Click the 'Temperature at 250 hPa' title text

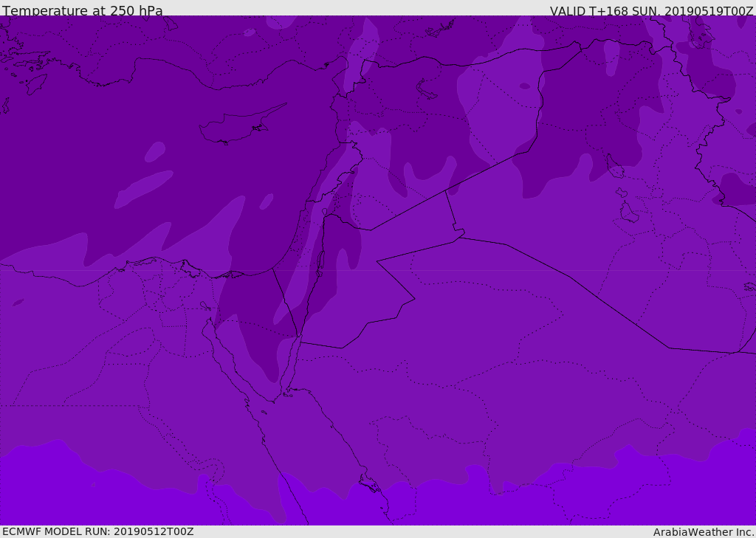[x=83, y=10]
